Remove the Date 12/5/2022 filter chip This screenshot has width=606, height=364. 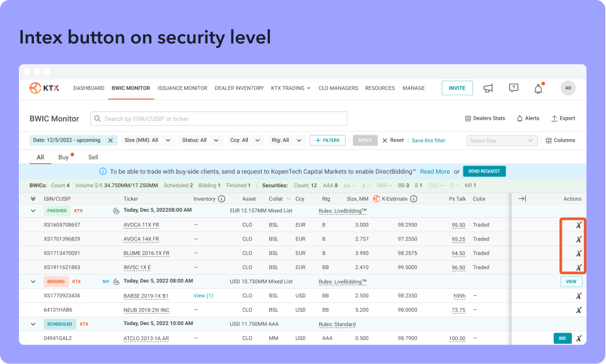coord(110,140)
